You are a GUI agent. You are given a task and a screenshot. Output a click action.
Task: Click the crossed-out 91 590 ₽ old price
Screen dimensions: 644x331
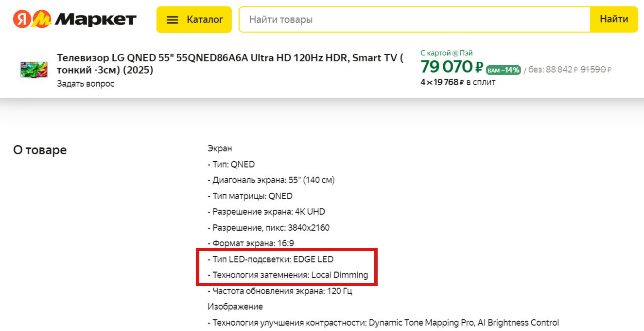[x=596, y=70]
